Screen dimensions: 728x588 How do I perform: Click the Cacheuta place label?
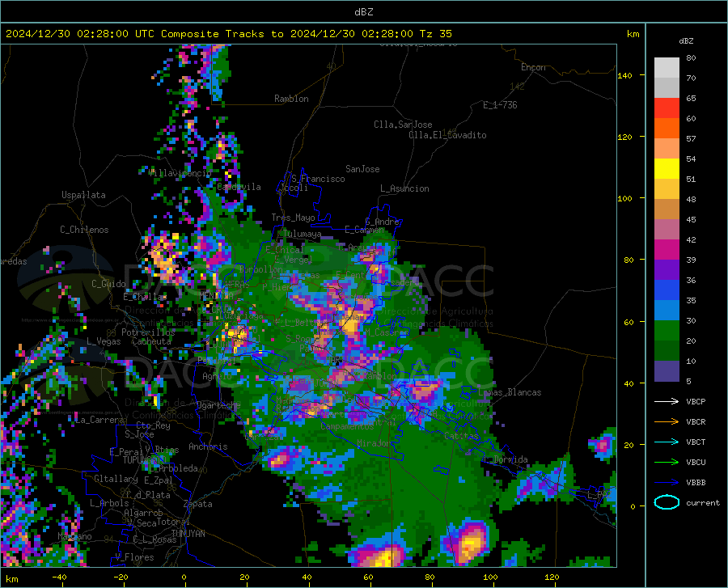coord(151,341)
